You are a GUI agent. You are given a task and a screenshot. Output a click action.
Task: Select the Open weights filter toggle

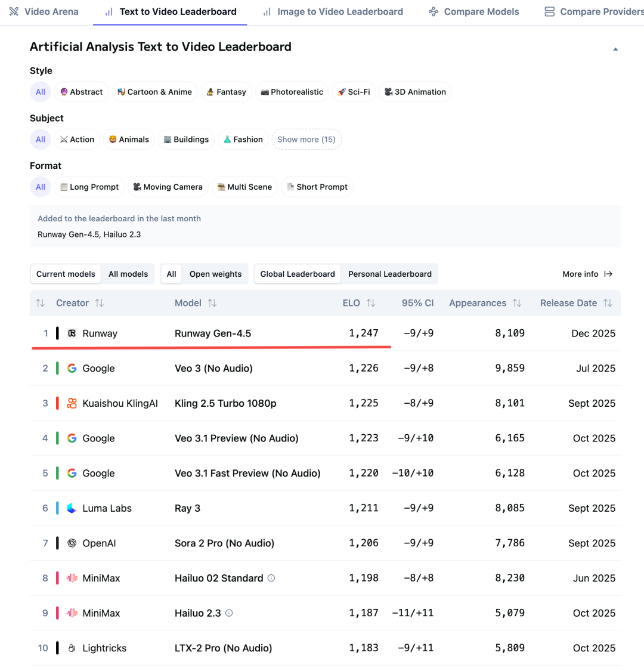point(215,274)
